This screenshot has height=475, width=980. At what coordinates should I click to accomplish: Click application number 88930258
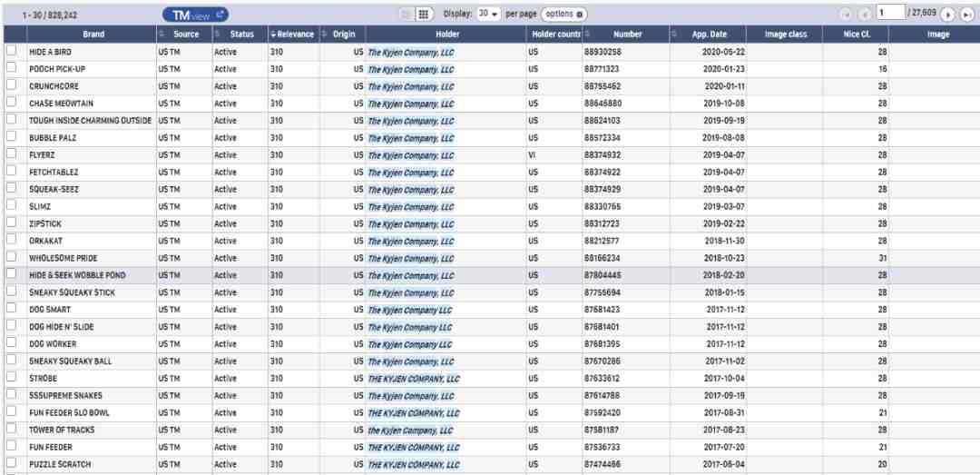tap(603, 52)
